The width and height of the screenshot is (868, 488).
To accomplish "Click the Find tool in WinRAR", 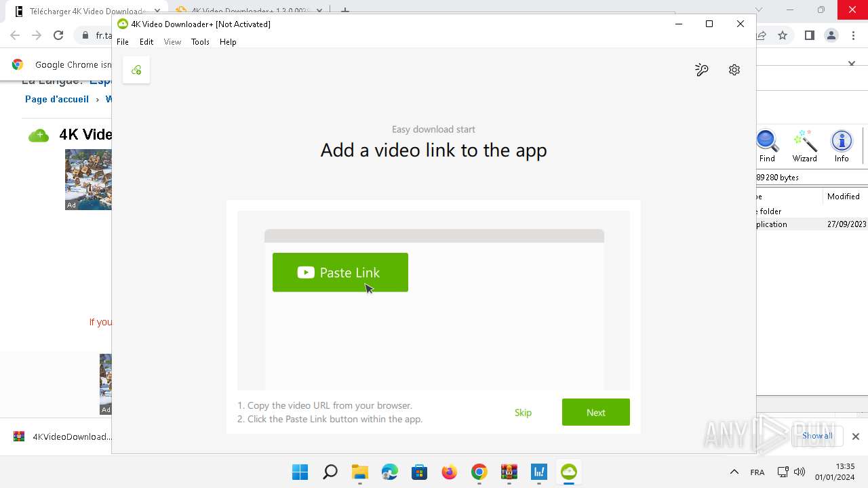I will tap(767, 146).
